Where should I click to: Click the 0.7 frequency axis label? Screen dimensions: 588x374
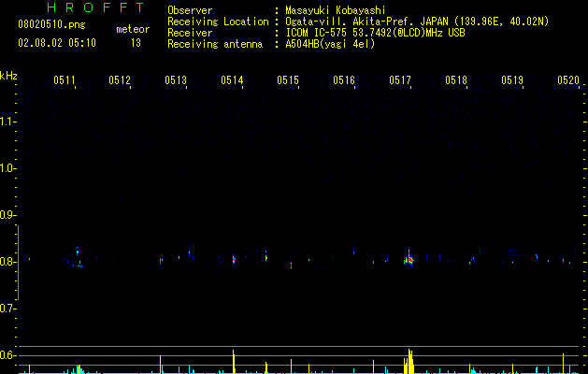[7, 309]
